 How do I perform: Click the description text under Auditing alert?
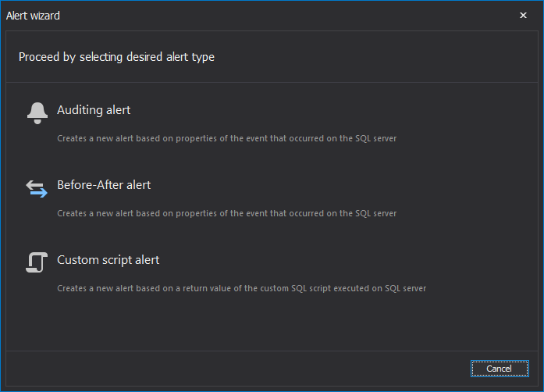coord(226,138)
